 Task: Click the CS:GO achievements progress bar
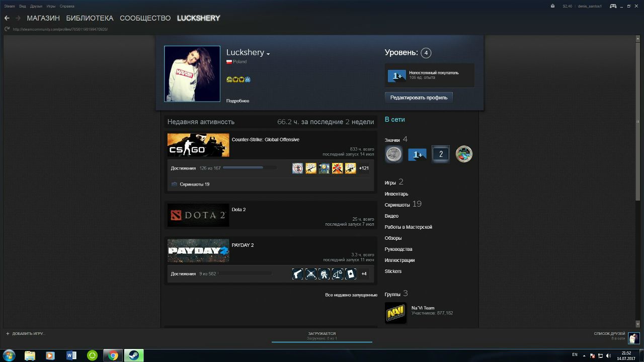click(x=250, y=168)
